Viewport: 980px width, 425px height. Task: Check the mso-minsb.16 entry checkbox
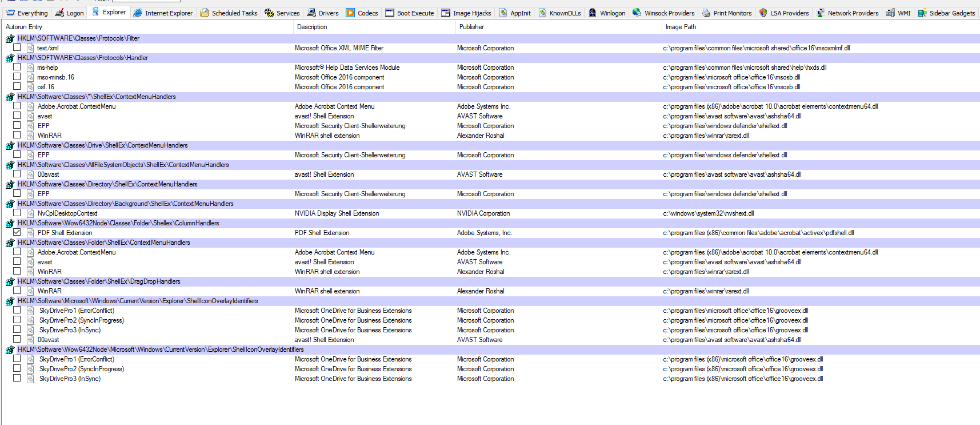17,77
